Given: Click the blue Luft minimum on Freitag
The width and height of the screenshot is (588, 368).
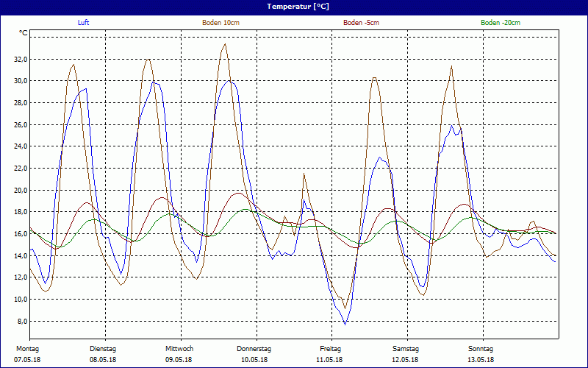Looking at the screenshot, I should (x=345, y=324).
